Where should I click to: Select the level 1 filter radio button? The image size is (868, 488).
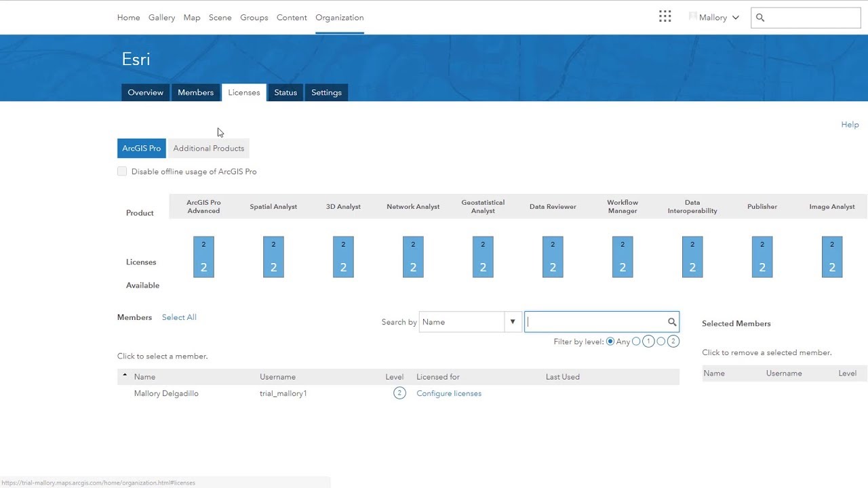(636, 342)
